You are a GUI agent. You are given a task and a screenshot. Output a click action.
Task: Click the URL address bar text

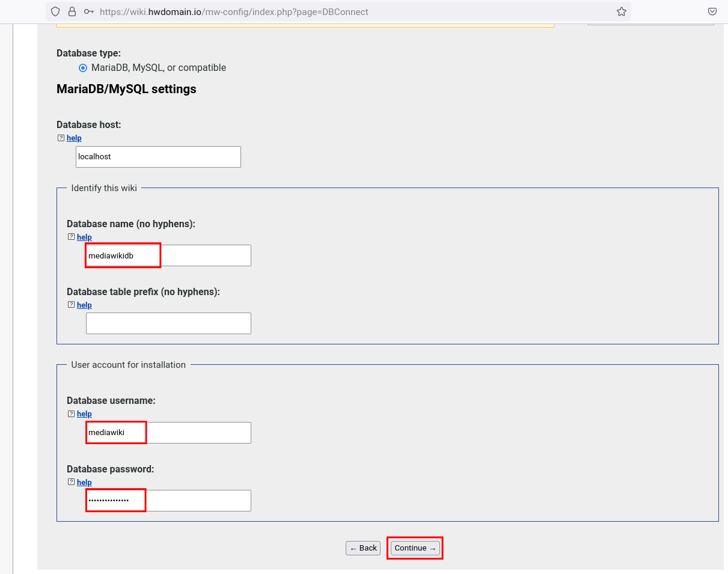(x=234, y=11)
